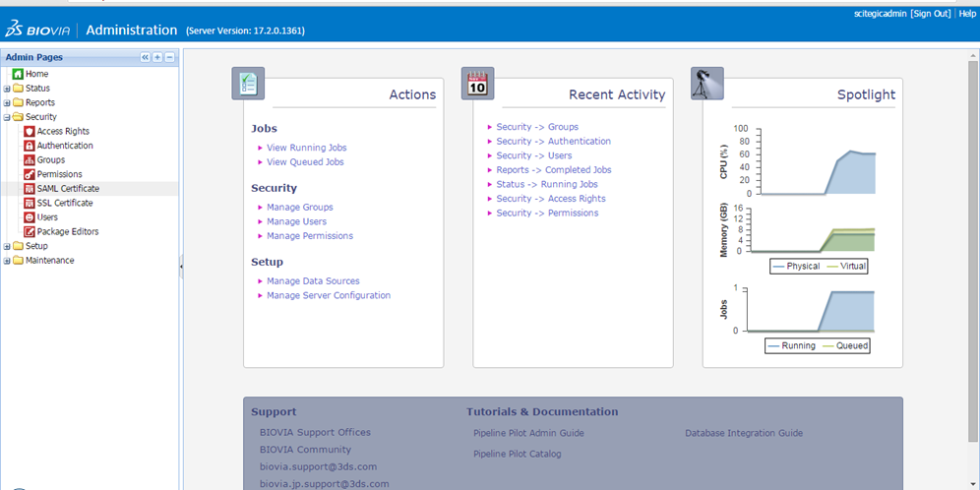The height and width of the screenshot is (490, 980).
Task: Open recent Reports -> Completed Jobs entry
Action: [554, 170]
